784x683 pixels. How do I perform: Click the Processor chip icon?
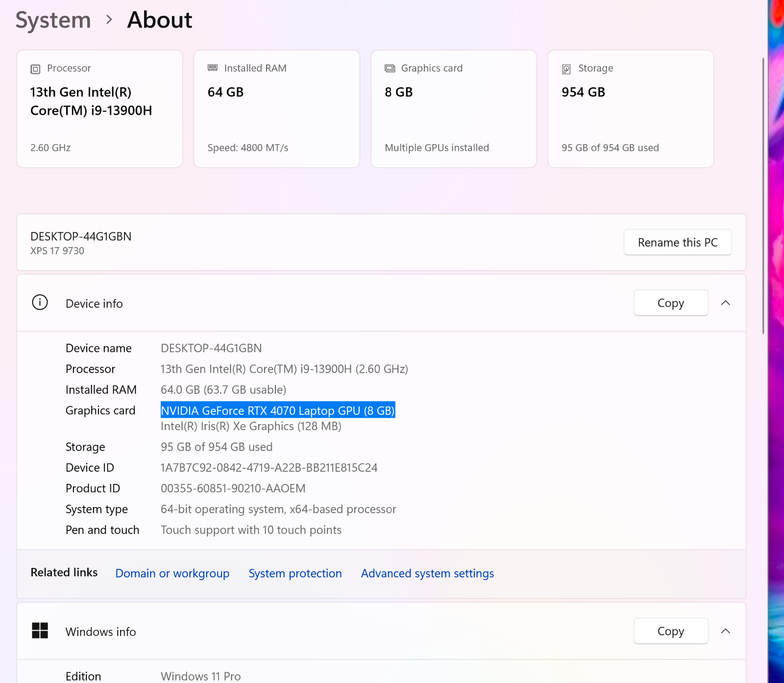(x=35, y=69)
